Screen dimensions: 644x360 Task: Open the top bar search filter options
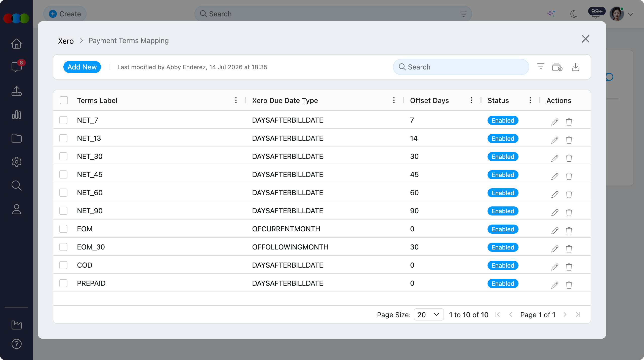(x=463, y=14)
